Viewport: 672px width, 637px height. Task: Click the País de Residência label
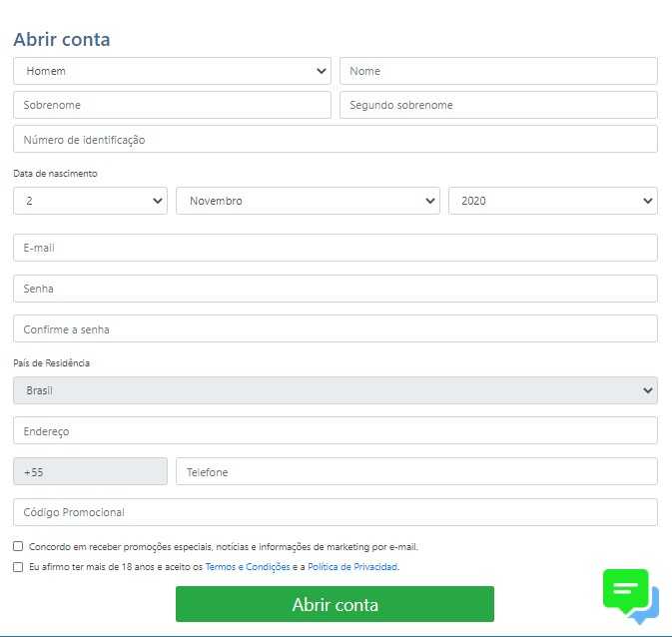52,363
